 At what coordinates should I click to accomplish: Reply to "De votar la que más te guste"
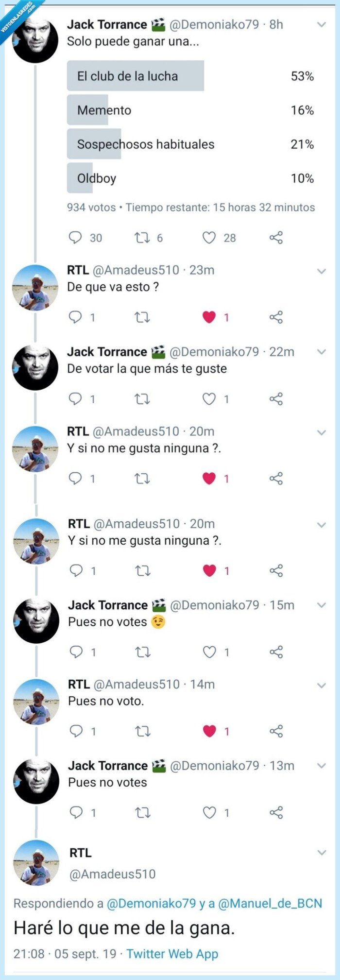pyautogui.click(x=76, y=398)
